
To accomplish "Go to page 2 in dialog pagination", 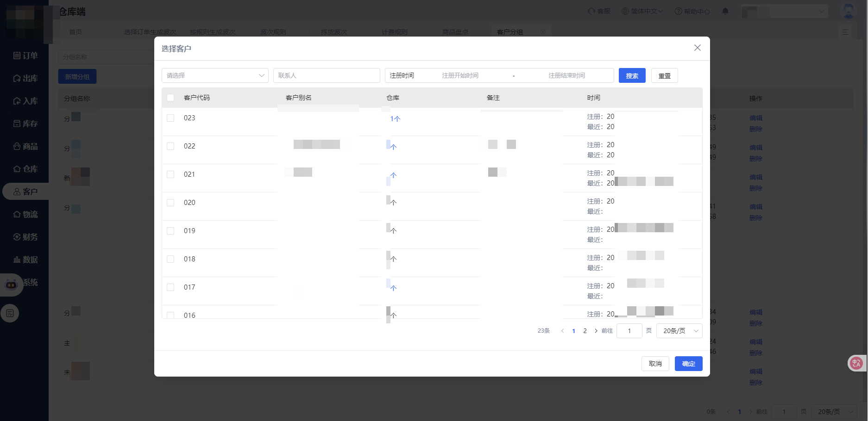I will 585,331.
